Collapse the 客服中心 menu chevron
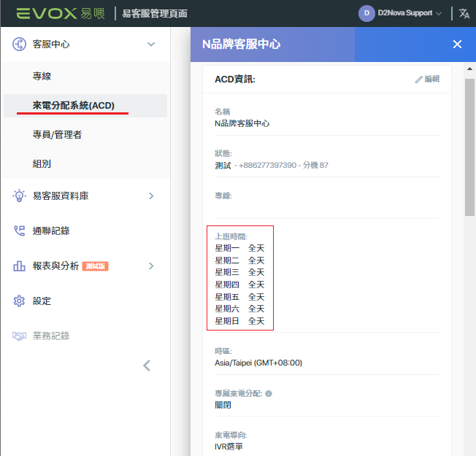The width and height of the screenshot is (476, 456). pos(151,45)
